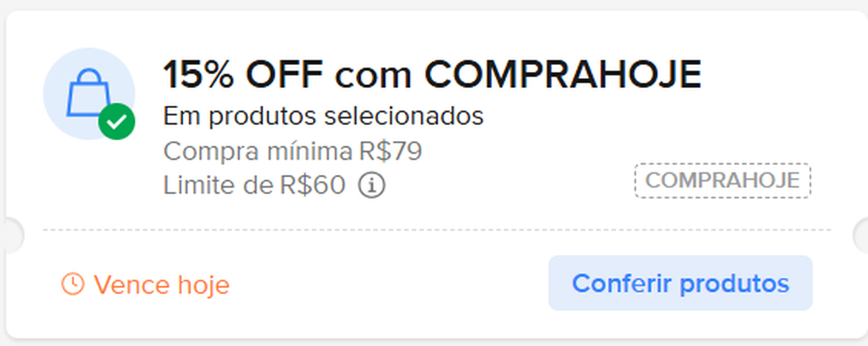
Task: Click the Limite de label text
Action: point(218,185)
